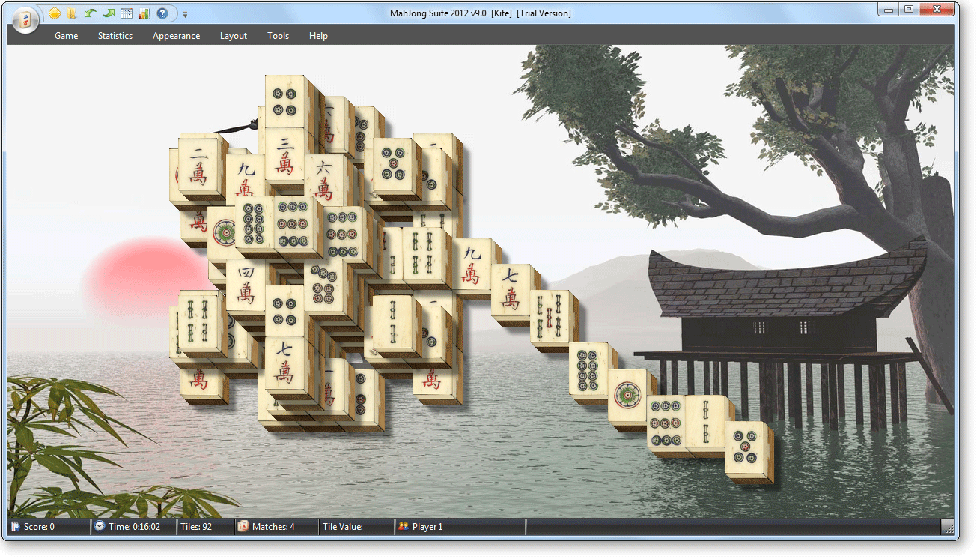Open the Help menu
Image resolution: width=980 pixels, height=559 pixels.
pos(318,36)
